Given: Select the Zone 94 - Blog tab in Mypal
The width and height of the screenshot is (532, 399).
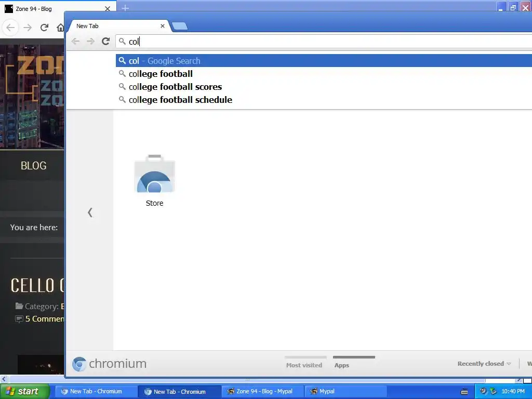Looking at the screenshot, I should tap(58, 9).
